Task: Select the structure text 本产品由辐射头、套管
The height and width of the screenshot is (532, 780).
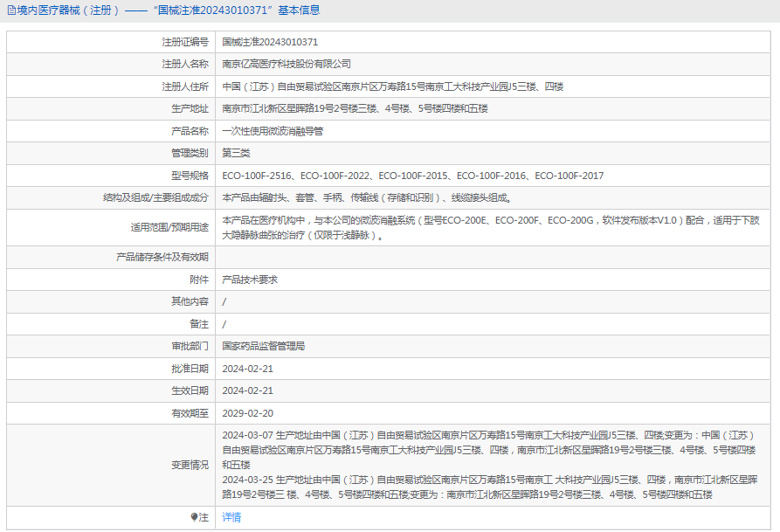Action: tap(367, 198)
